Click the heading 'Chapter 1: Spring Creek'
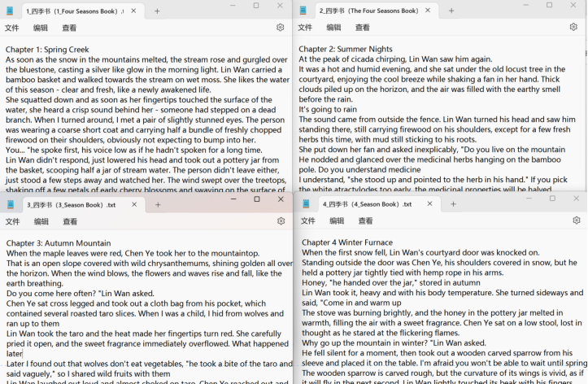 tap(47, 50)
